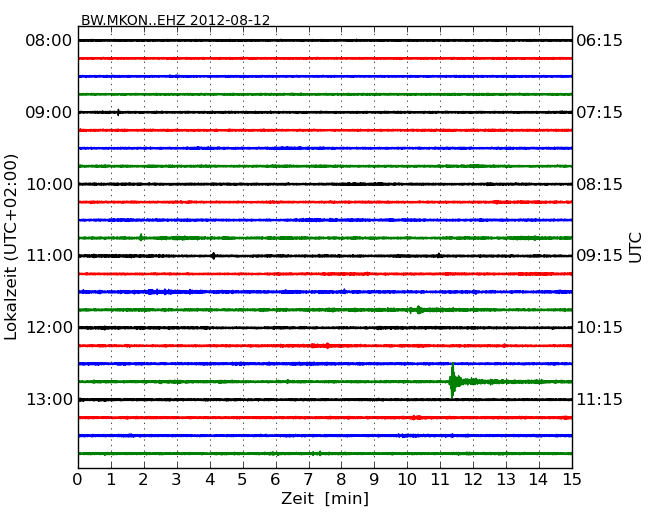Image resolution: width=650 pixels, height=520 pixels.
Task: Click the vertical UTC axis label
Action: [x=635, y=248]
